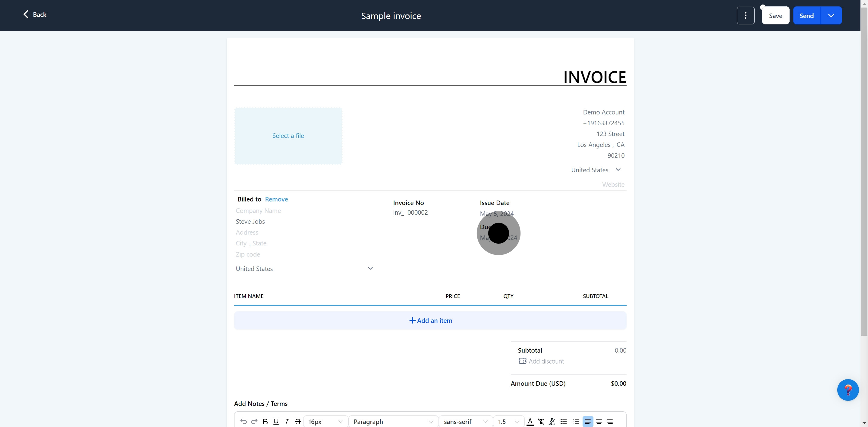Open the Paragraph style dropdown
The height and width of the screenshot is (427, 868).
click(x=393, y=421)
